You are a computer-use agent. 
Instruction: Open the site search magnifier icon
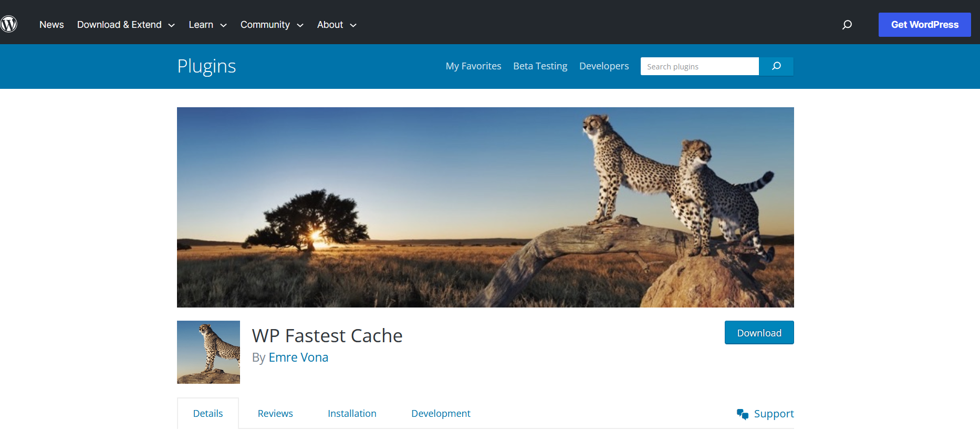(x=847, y=25)
